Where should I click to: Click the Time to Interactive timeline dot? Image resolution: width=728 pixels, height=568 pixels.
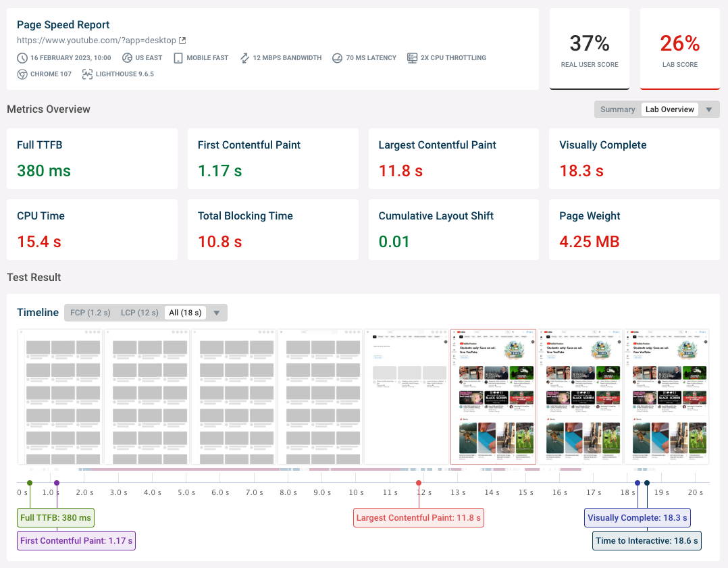(x=647, y=483)
